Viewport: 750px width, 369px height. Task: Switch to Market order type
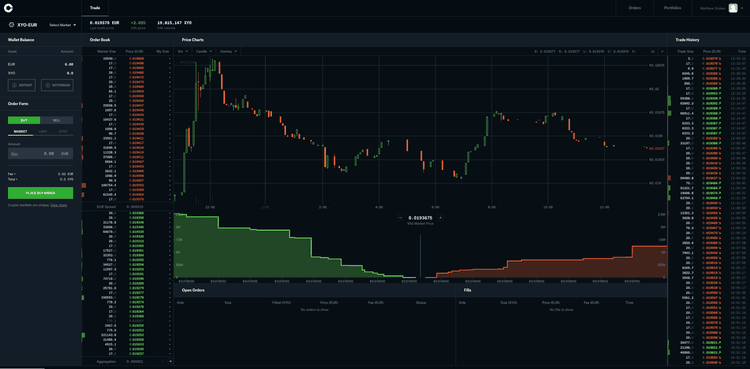click(x=20, y=131)
